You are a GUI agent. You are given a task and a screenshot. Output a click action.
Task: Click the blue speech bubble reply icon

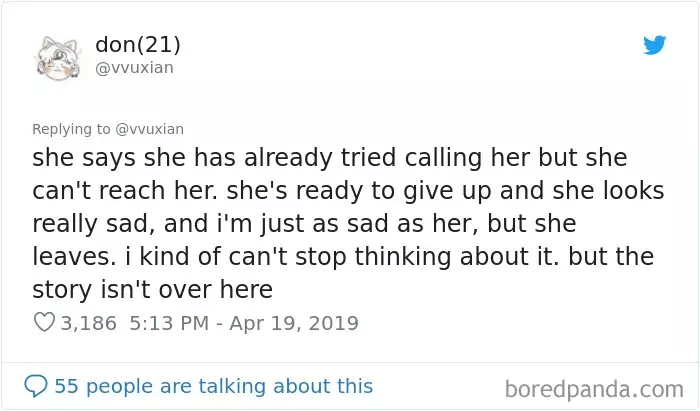[x=37, y=385]
